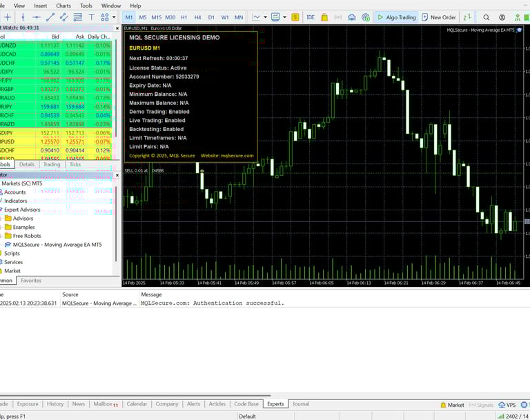Switch chart to M5 timeframe
This screenshot has width=530, height=420.
click(x=143, y=17)
